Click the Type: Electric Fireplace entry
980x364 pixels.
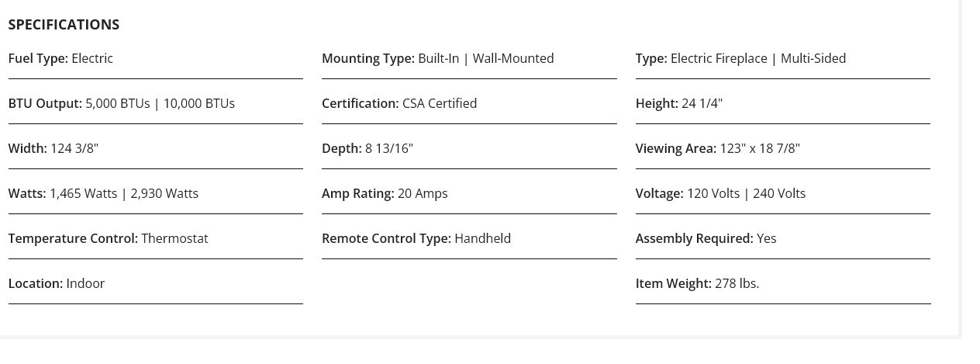pos(718,59)
